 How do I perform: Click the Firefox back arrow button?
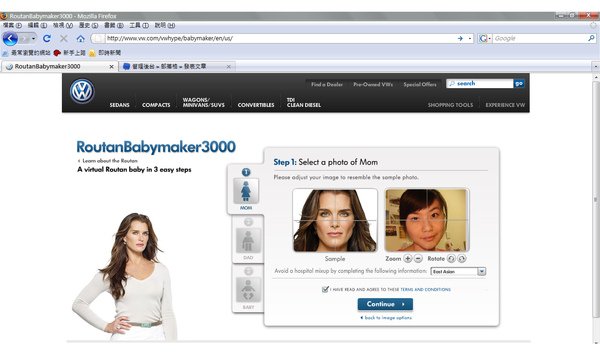click(10, 39)
